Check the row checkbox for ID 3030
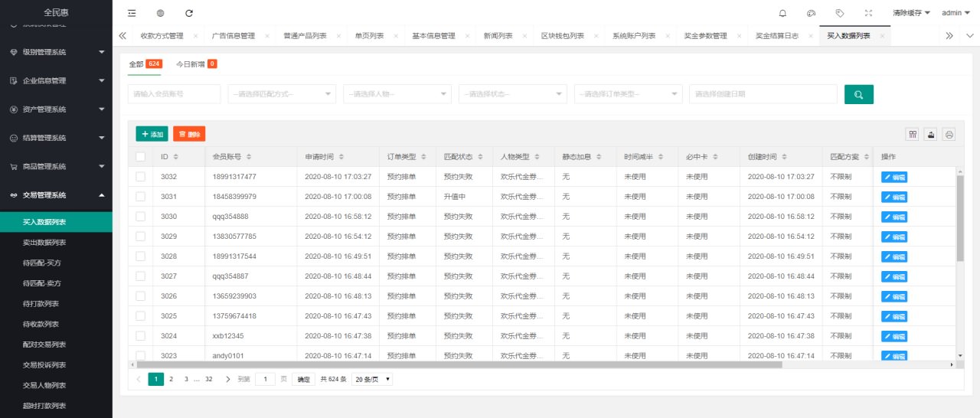The height and width of the screenshot is (418, 980). pyautogui.click(x=140, y=217)
